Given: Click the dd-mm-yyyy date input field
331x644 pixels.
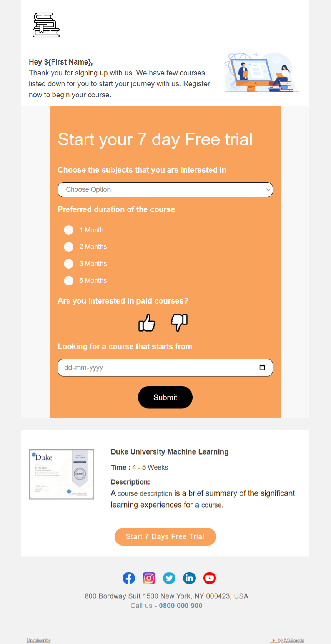Looking at the screenshot, I should (x=154, y=367).
